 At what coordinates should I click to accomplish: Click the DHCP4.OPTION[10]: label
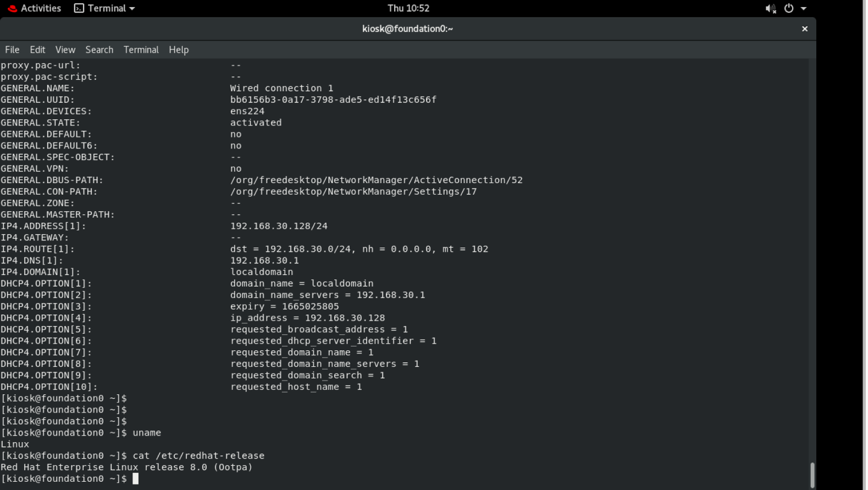point(49,387)
